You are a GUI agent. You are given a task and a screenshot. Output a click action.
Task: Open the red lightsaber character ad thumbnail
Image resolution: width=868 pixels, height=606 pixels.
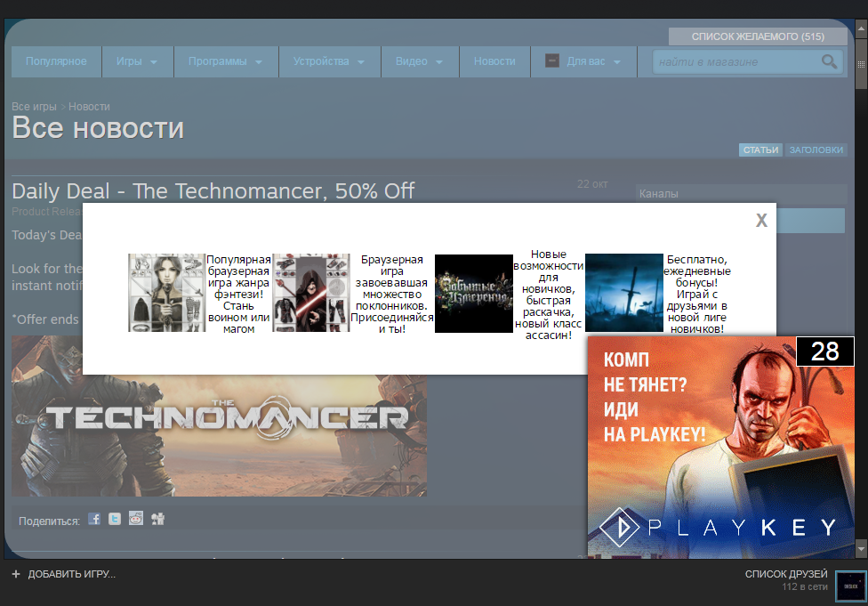tap(311, 293)
